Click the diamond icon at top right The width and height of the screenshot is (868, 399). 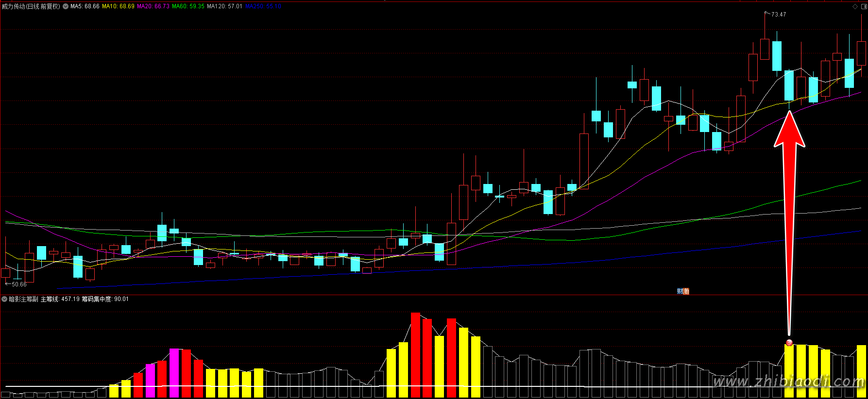pyautogui.click(x=855, y=6)
